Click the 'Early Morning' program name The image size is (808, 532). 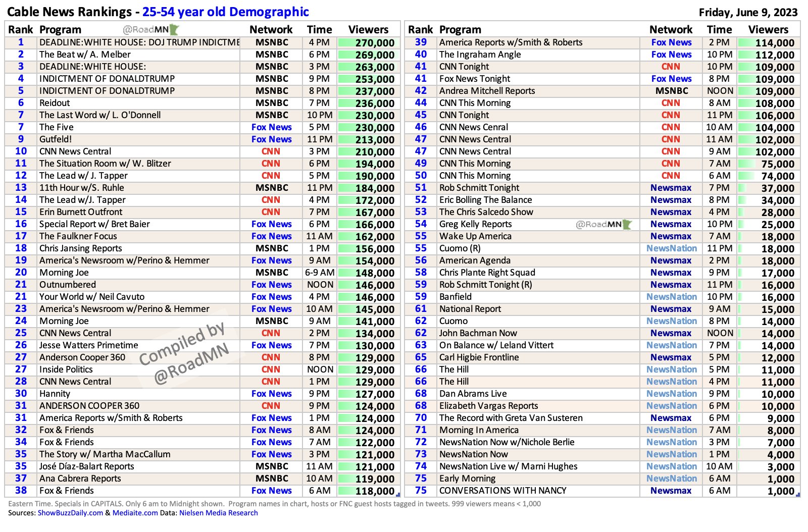point(468,478)
